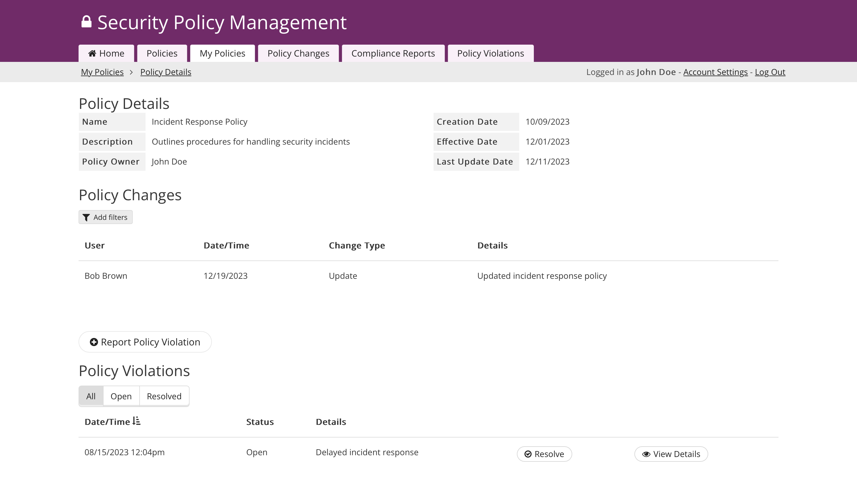Navigate to My Policies breadcrumb link
Viewport: 857px width, 504px height.
[x=102, y=72]
